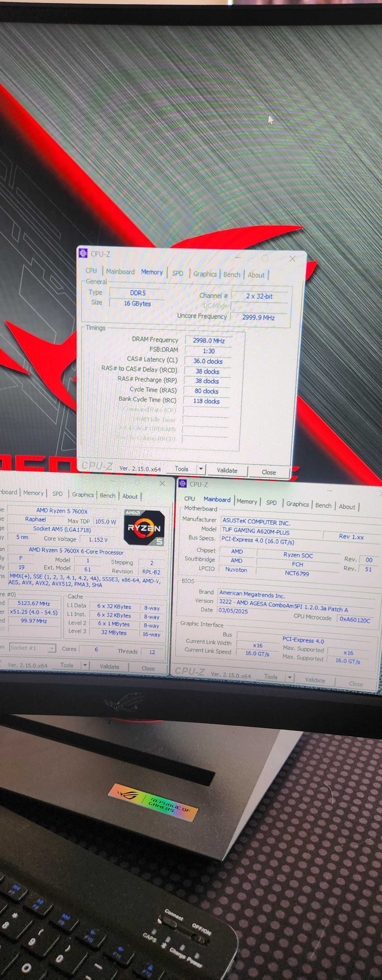Switch to the CPU tab in the Mainboard window

pos(189,498)
